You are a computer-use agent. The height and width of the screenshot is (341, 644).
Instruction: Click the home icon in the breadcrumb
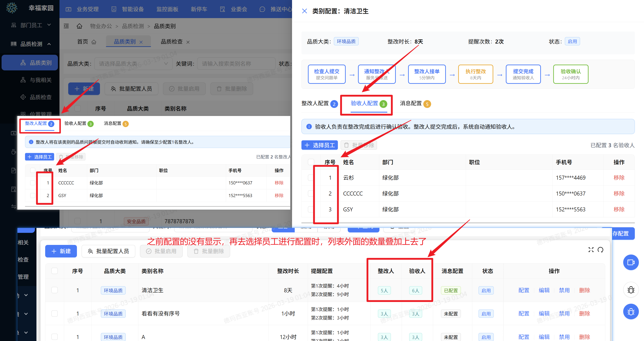click(x=80, y=26)
